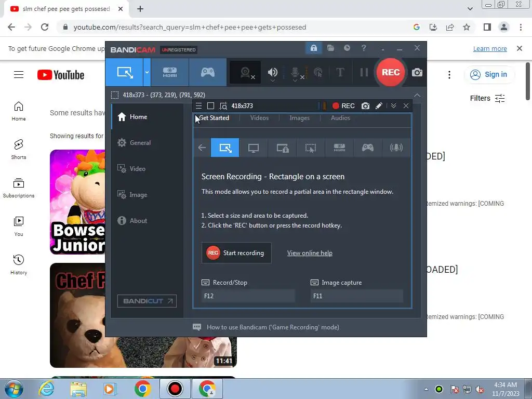This screenshot has width=532, height=399.
Task: Select the drawing pencil tool
Action: pos(379,106)
